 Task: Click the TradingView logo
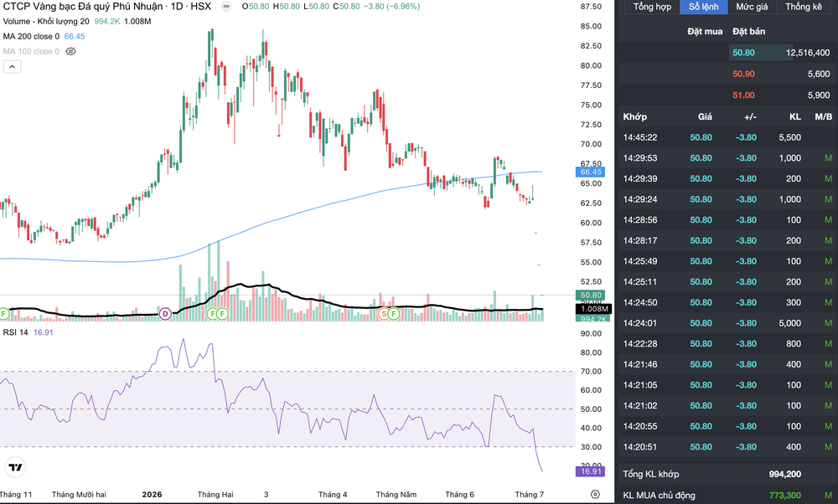pyautogui.click(x=15, y=467)
